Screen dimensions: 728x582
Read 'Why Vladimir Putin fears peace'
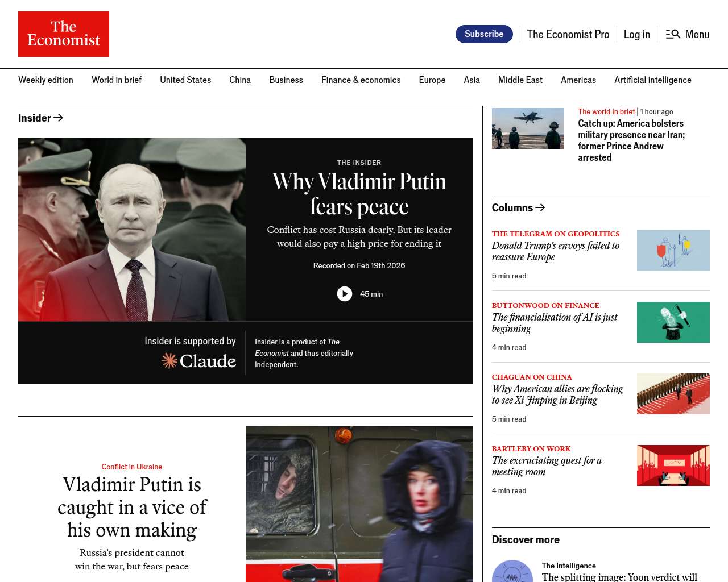[x=359, y=194]
